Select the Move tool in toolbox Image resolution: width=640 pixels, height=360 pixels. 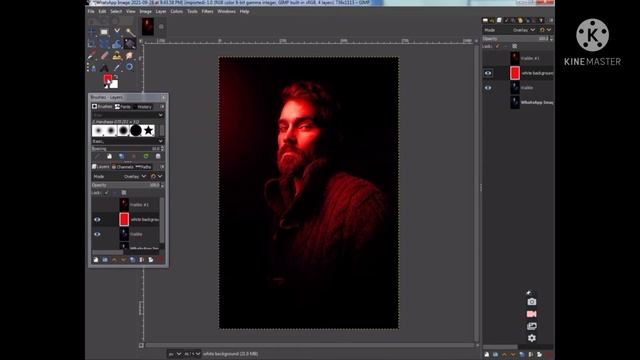pyautogui.click(x=92, y=31)
